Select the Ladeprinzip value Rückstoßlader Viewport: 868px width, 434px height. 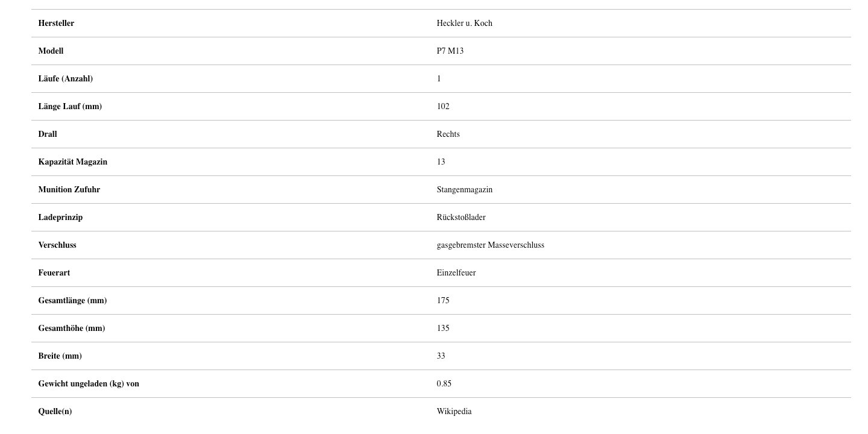tap(461, 218)
